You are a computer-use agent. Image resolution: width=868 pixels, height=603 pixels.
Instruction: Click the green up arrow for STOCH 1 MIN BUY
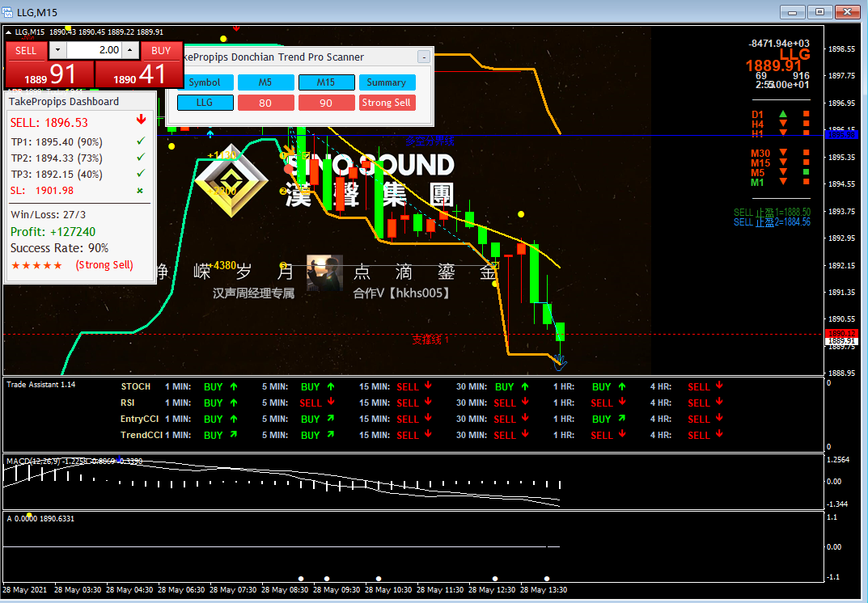pyautogui.click(x=234, y=386)
